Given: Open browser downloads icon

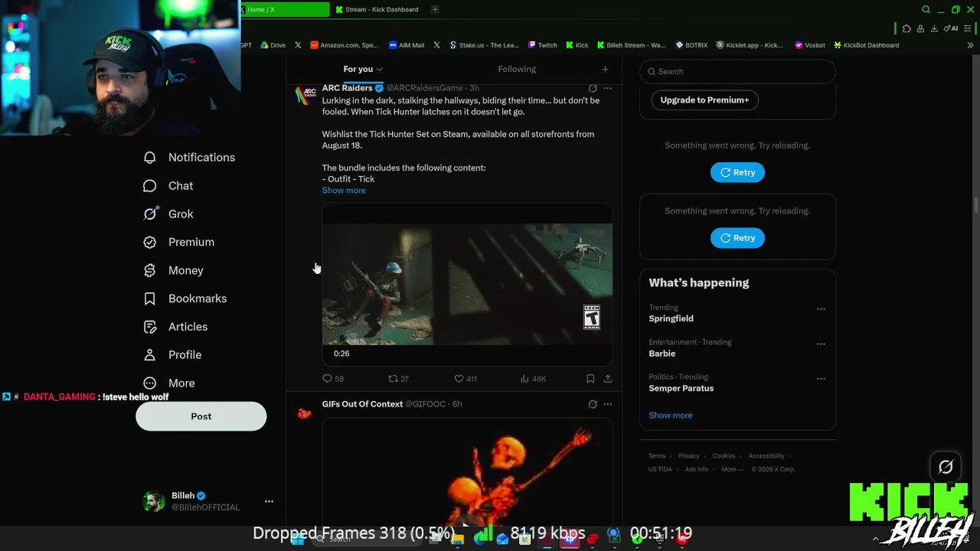Looking at the screenshot, I should pyautogui.click(x=934, y=28).
